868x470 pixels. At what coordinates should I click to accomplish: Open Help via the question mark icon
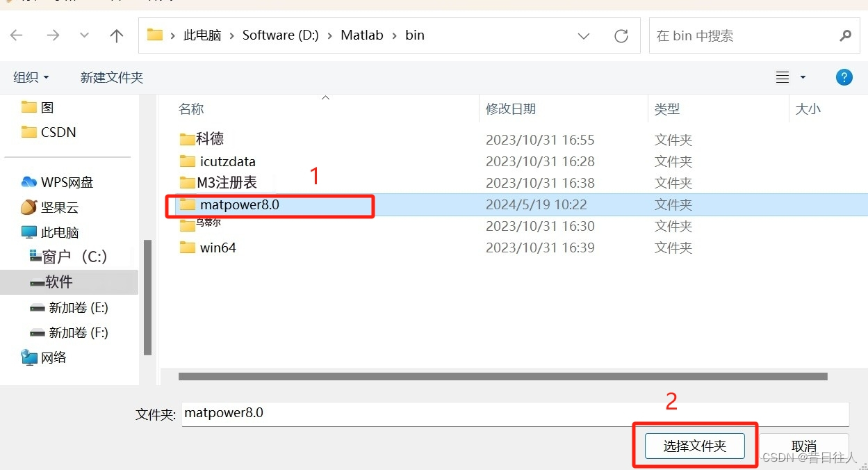pos(844,76)
